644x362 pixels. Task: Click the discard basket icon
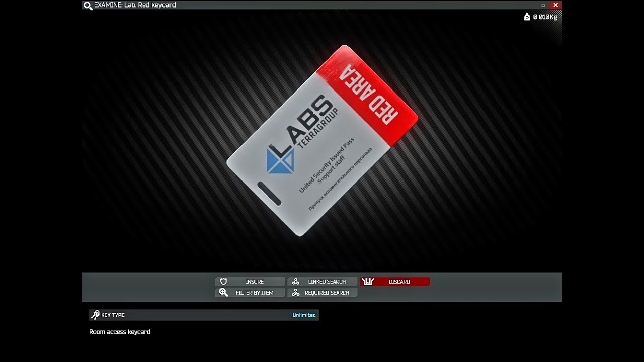(368, 282)
